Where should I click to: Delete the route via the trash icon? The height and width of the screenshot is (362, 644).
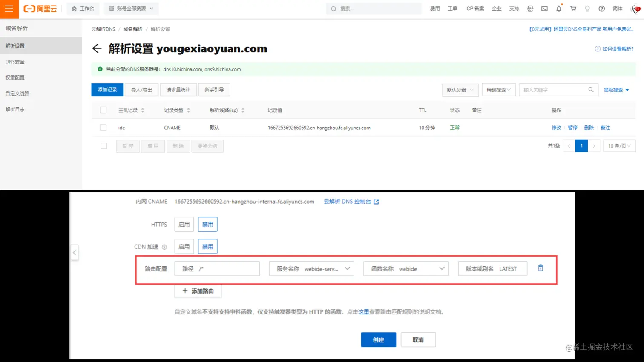[540, 268]
